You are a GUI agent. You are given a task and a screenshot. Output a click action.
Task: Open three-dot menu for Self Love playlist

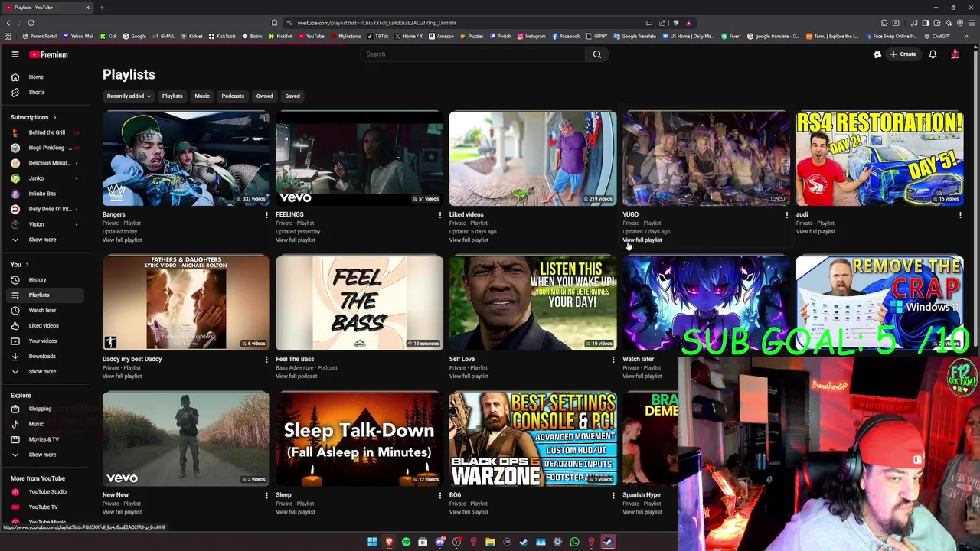point(613,360)
